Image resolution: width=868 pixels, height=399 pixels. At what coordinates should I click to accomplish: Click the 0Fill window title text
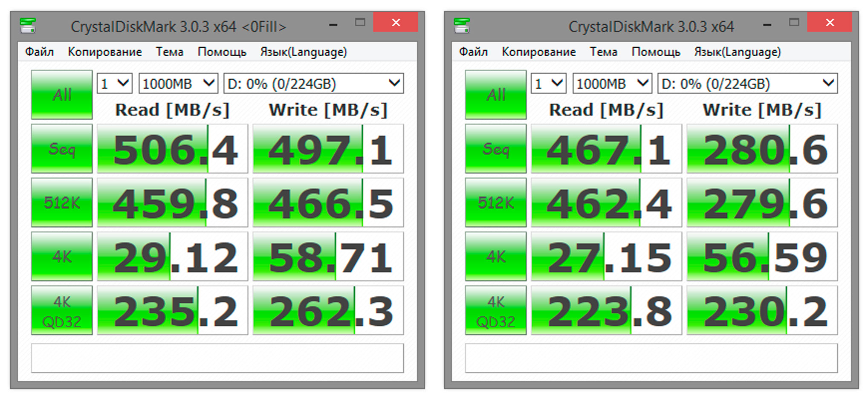(x=178, y=27)
